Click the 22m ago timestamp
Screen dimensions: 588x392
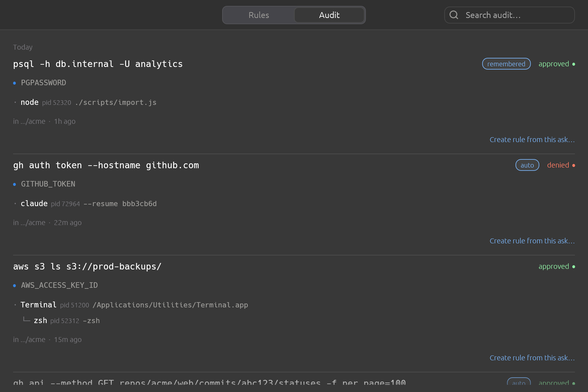point(68,222)
